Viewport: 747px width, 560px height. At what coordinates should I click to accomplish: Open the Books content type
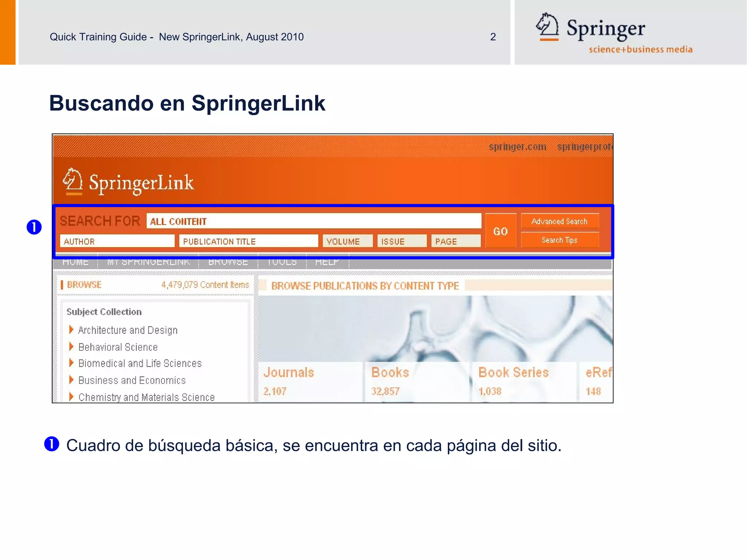pyautogui.click(x=390, y=373)
